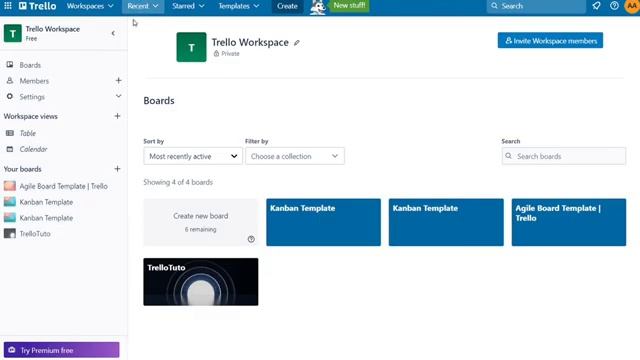Click the Members person icon

10,80
